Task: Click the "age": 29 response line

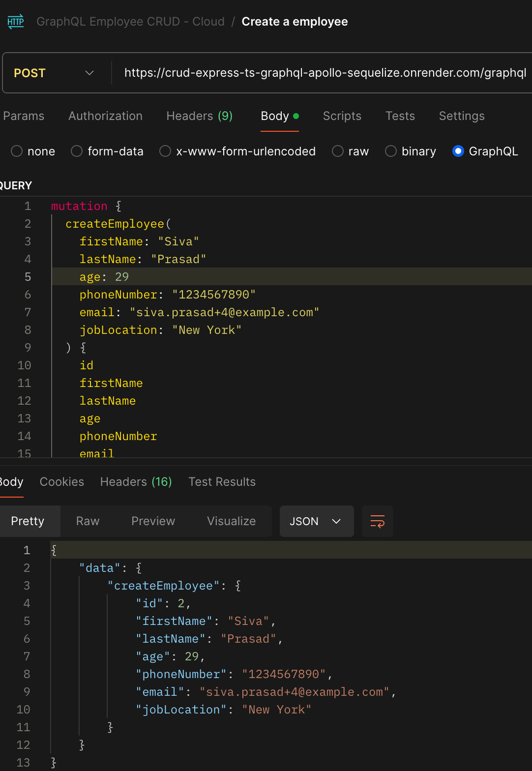Action: (171, 656)
